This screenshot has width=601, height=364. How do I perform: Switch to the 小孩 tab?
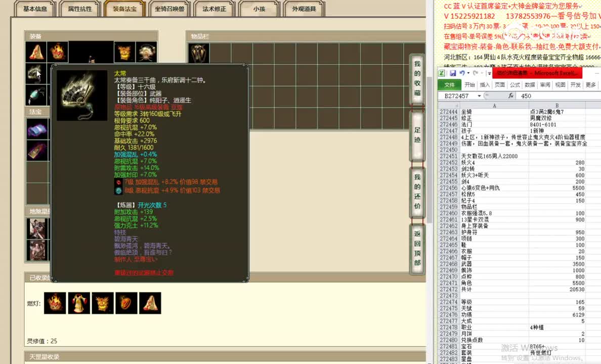259,9
